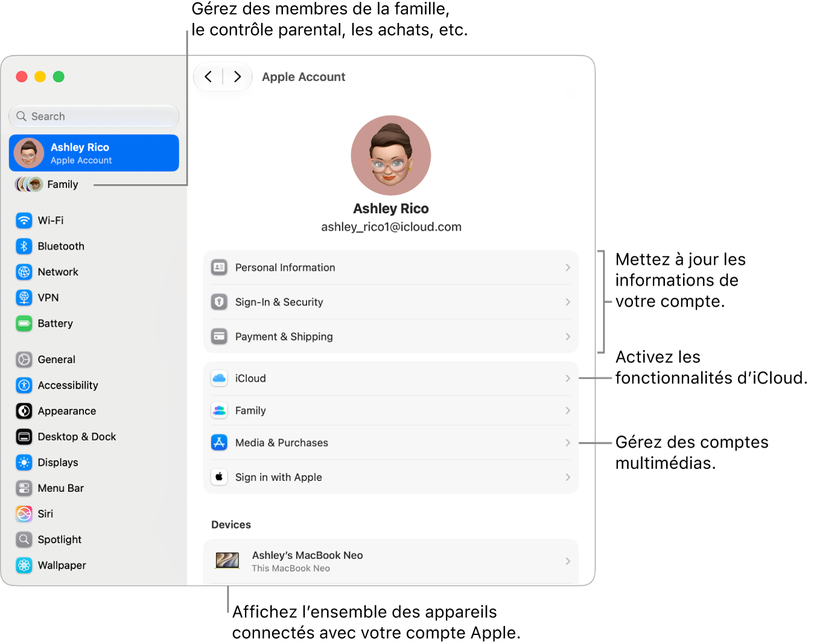Viewport: 817px width, 644px height.
Task: Select Ashley Rico Apple Account in sidebar
Action: coord(94,153)
